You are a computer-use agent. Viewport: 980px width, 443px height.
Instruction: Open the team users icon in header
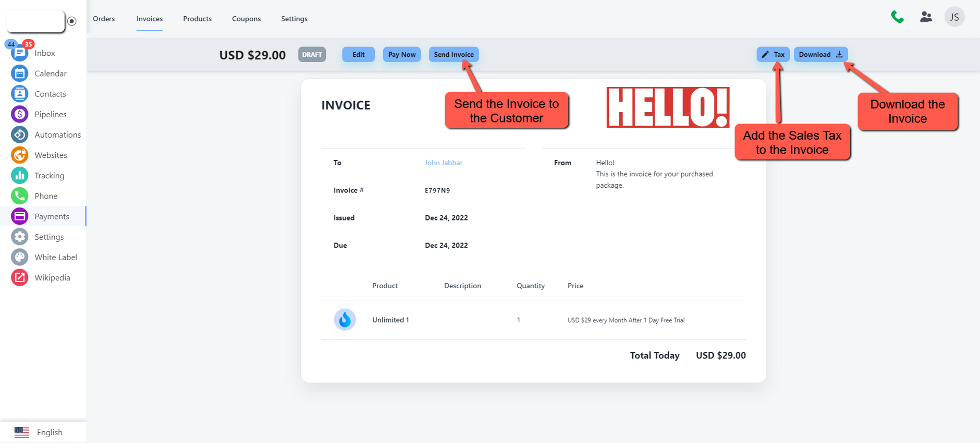pyautogui.click(x=926, y=17)
